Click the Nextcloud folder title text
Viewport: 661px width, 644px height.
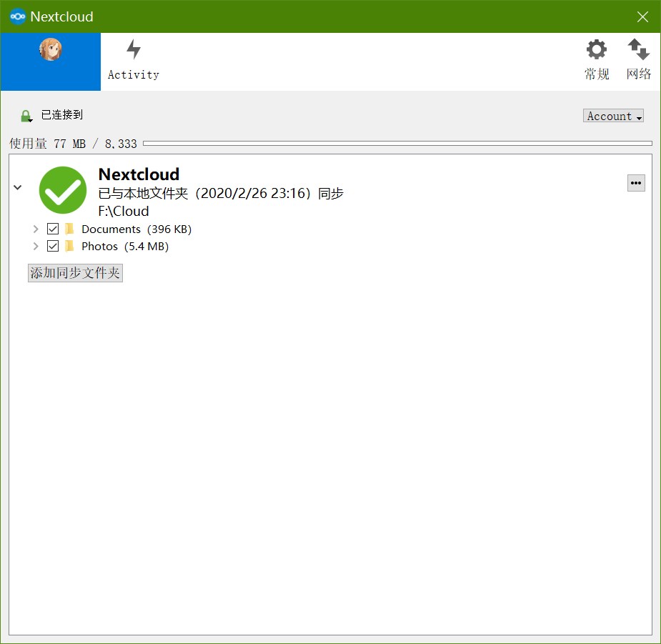pyautogui.click(x=139, y=174)
